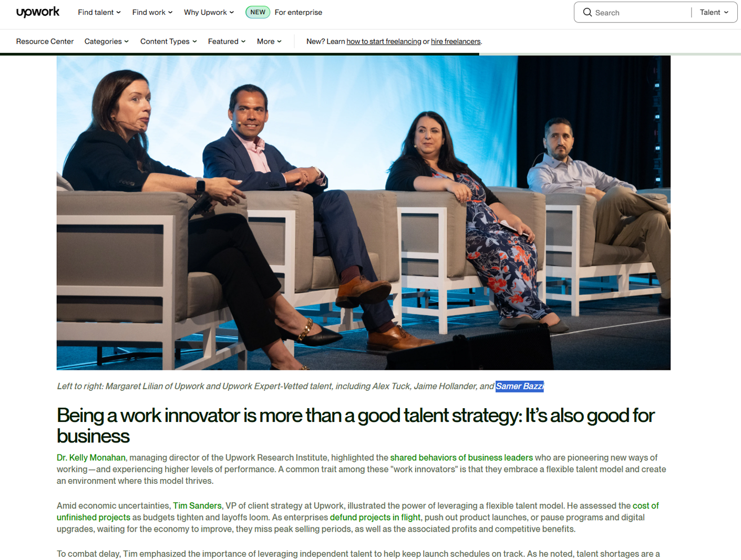Open the For enterprise page
Screen dimensions: 741x560
coord(298,12)
